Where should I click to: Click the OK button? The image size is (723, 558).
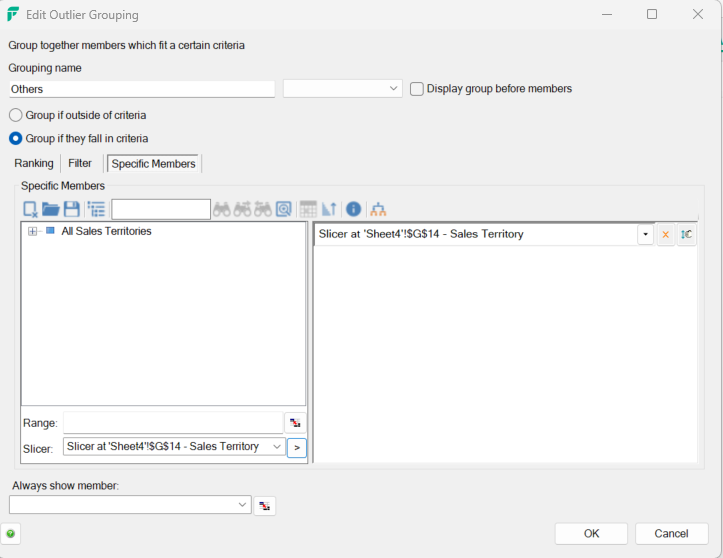(x=591, y=533)
